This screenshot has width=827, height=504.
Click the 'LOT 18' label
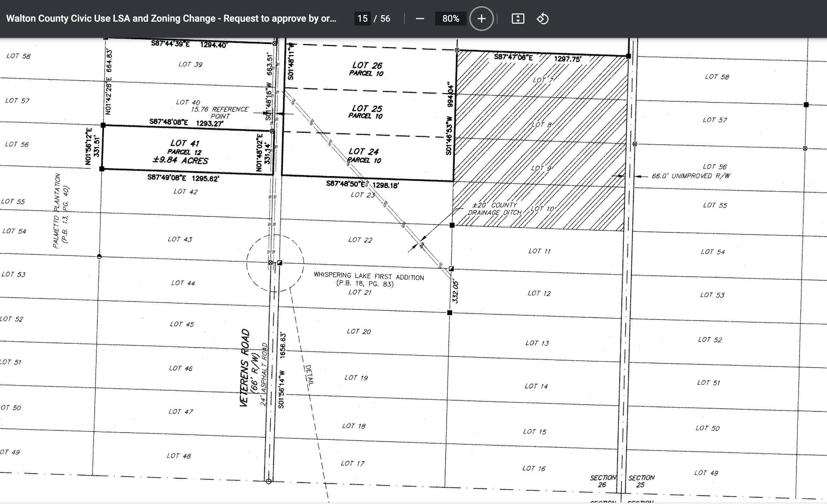pos(354,426)
